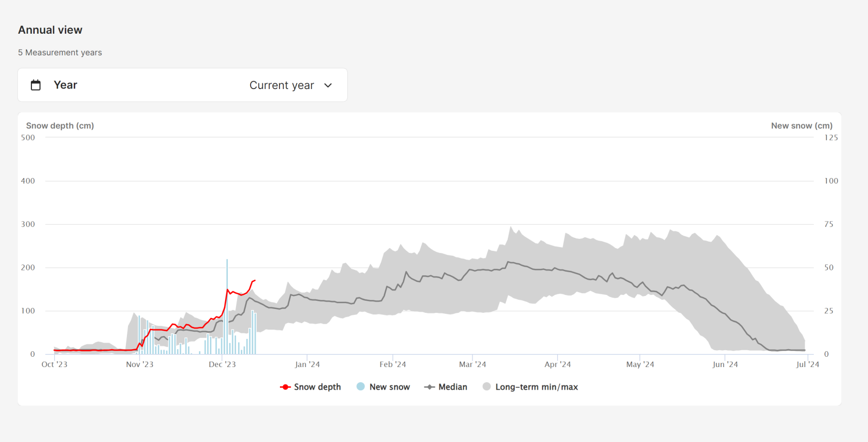Viewport: 868px width, 442px height.
Task: Click the 'Snow depth (cm)' axis title
Action: pyautogui.click(x=60, y=125)
